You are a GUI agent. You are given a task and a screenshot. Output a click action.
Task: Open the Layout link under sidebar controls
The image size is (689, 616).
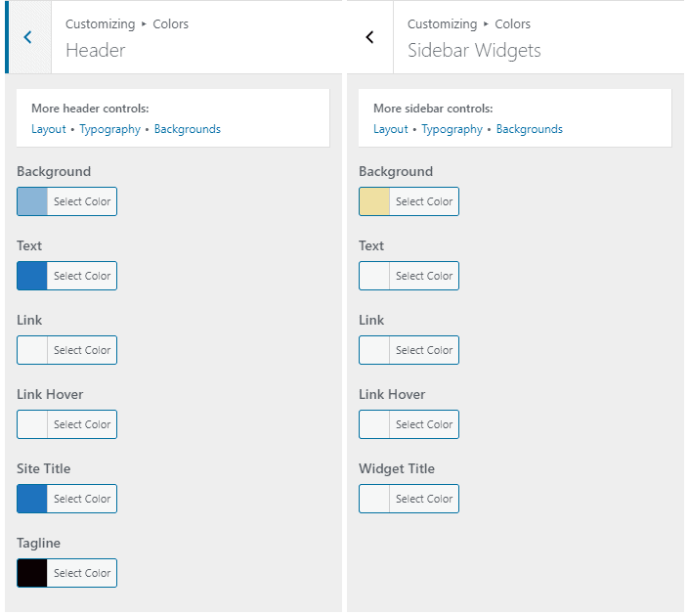[x=391, y=129]
